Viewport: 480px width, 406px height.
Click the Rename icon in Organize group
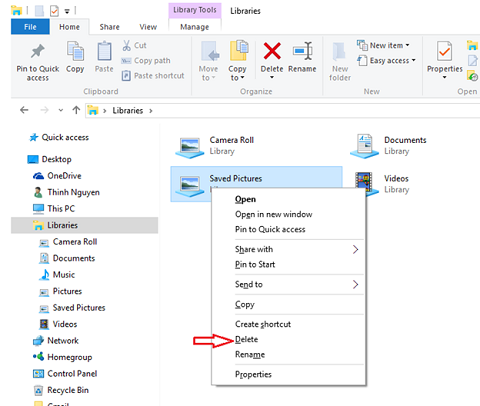click(302, 51)
